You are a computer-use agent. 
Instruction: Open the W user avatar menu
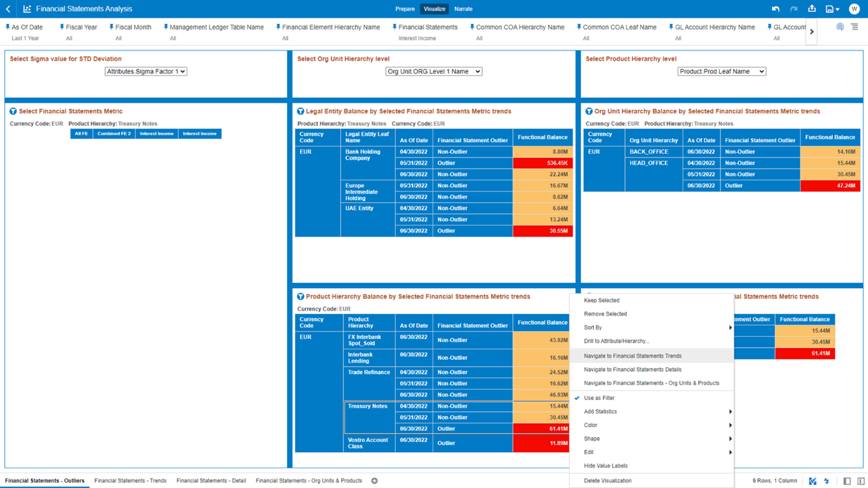pos(854,9)
